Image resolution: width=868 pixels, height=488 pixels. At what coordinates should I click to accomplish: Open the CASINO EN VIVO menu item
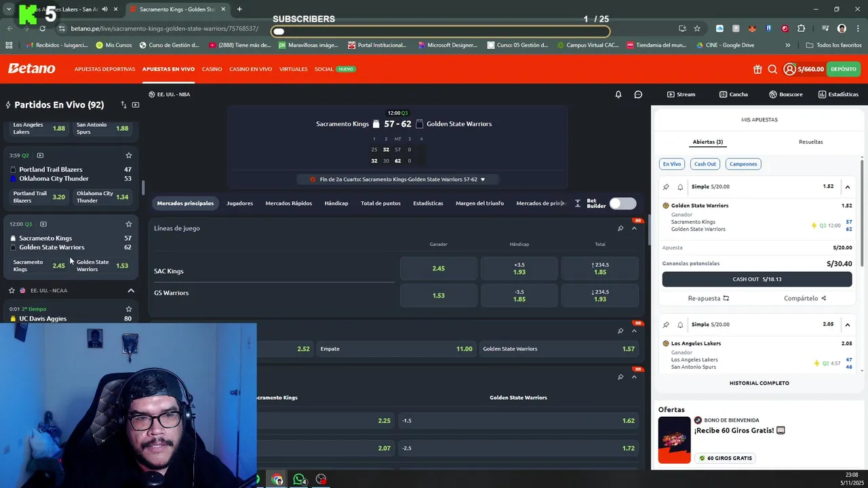250,69
